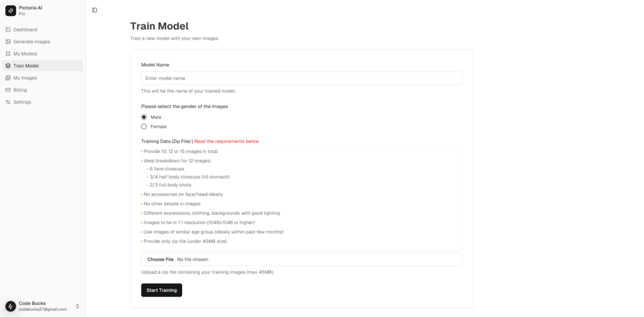644x317 pixels.
Task: Select the Female radio button
Action: coord(144,127)
